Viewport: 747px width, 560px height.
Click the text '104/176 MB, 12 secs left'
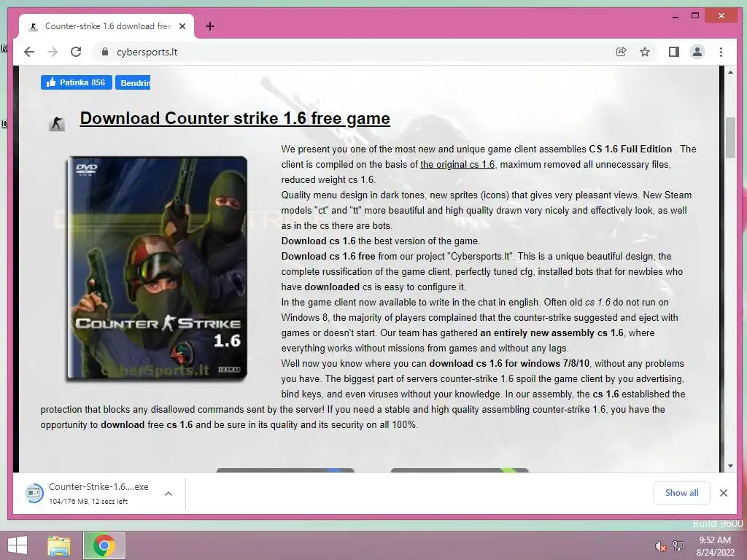(x=88, y=502)
